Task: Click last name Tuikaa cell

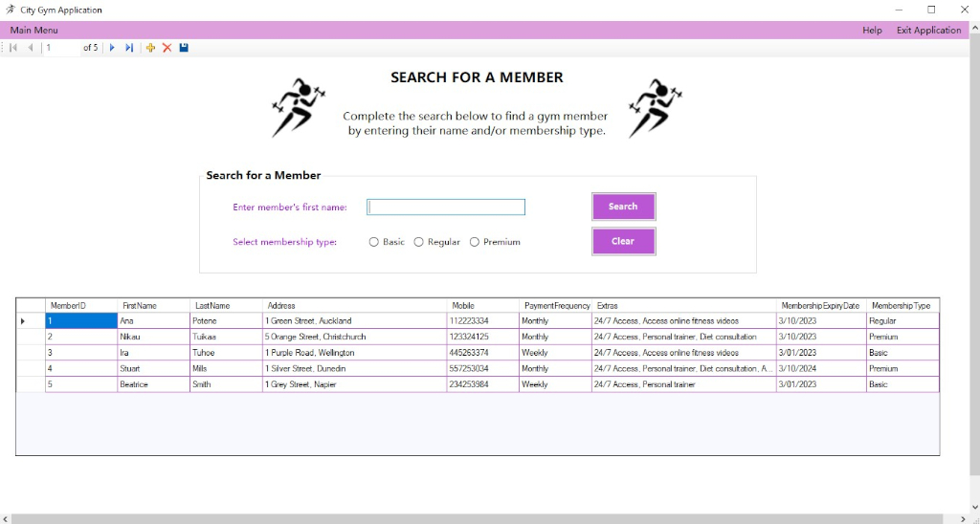Action: click(x=226, y=337)
